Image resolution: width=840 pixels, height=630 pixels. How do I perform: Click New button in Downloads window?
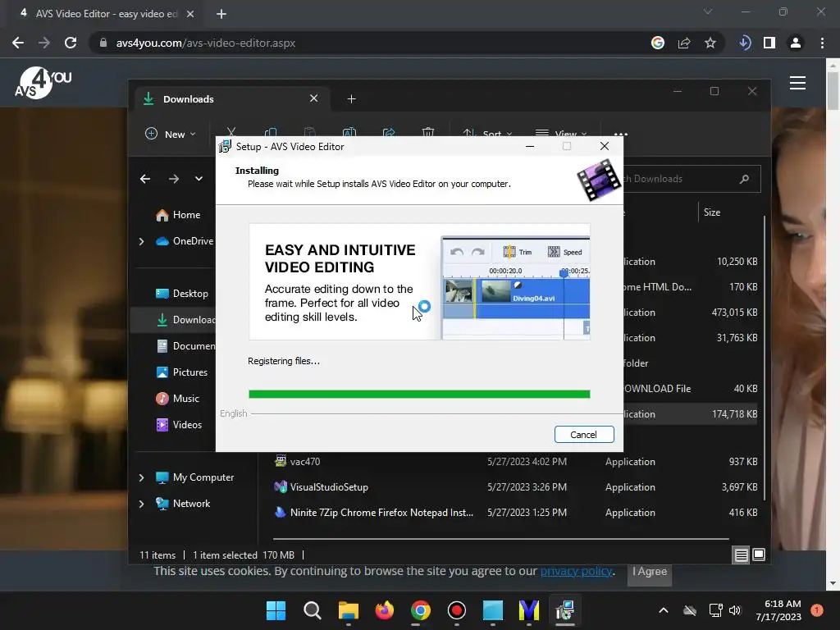171,134
